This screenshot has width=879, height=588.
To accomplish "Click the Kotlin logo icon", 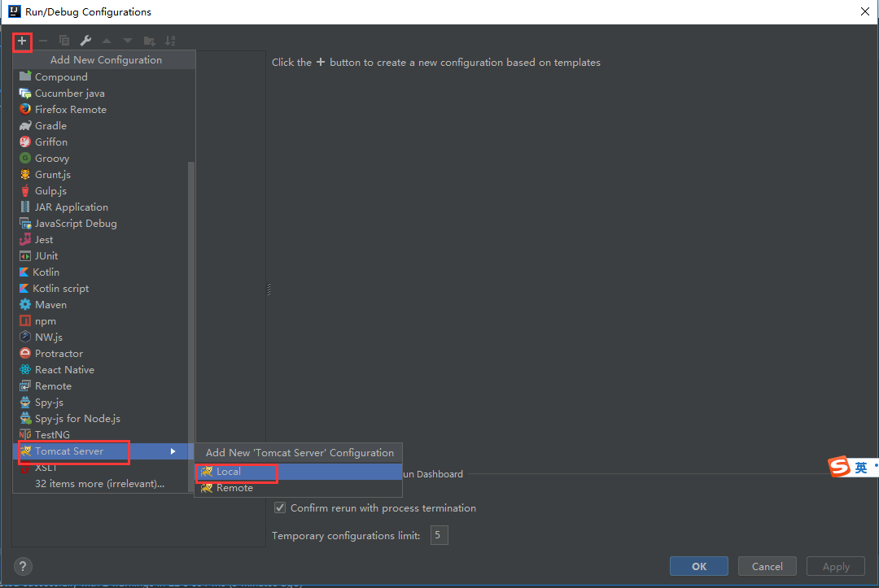I will coord(24,272).
